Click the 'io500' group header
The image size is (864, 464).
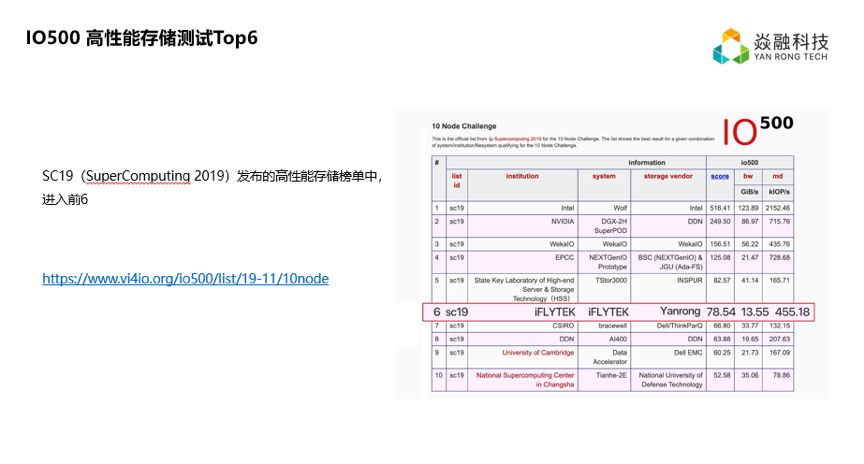749,163
